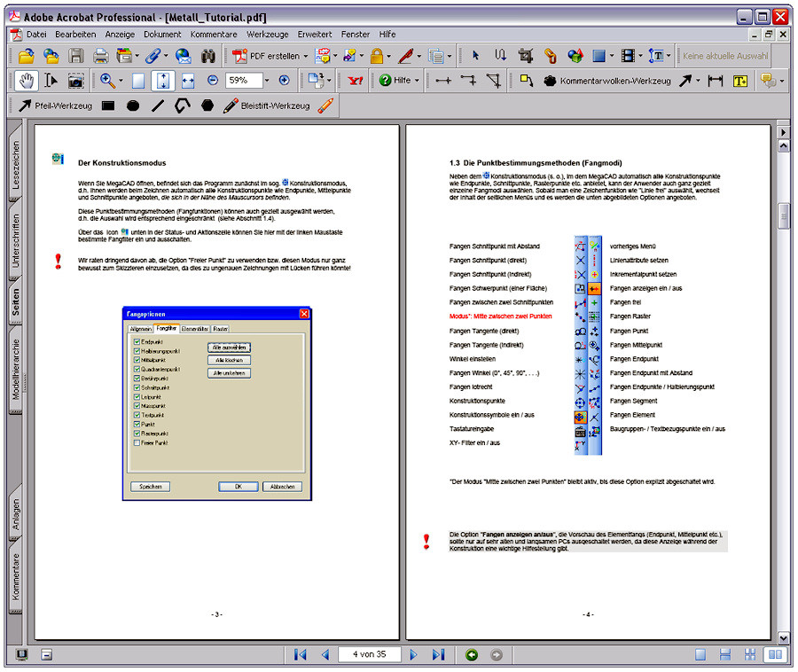Viewport: 798px width, 672px height.
Task: Select the yellow Text Box tool
Action: click(740, 81)
